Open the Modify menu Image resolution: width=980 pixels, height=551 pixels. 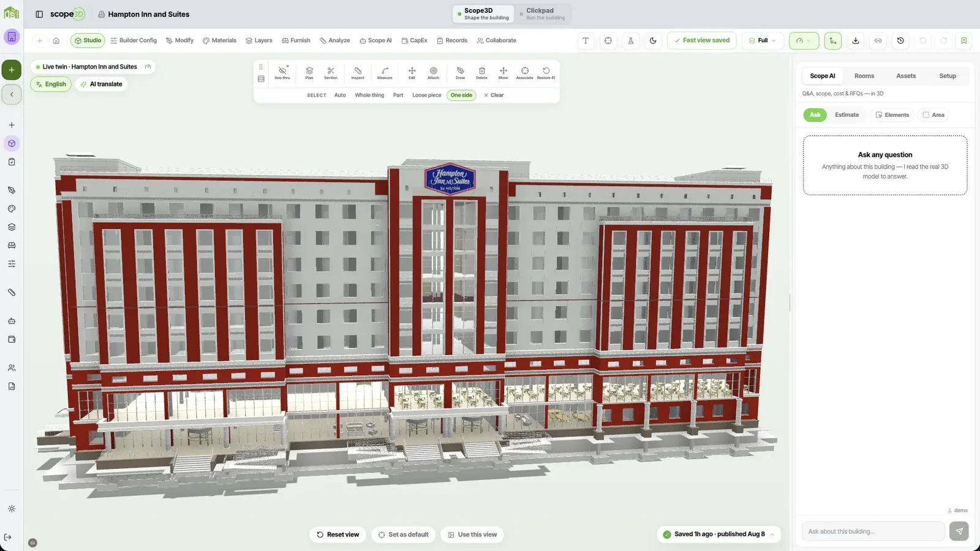click(179, 40)
